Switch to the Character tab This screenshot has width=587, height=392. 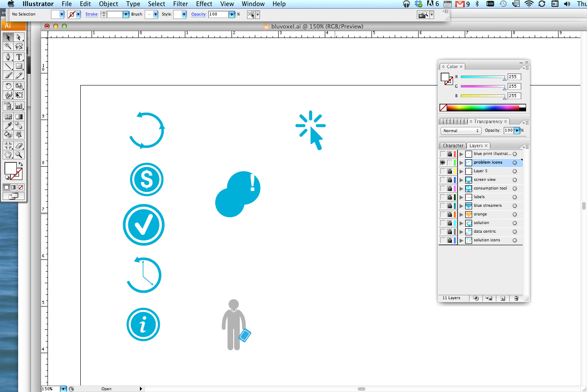tap(453, 145)
